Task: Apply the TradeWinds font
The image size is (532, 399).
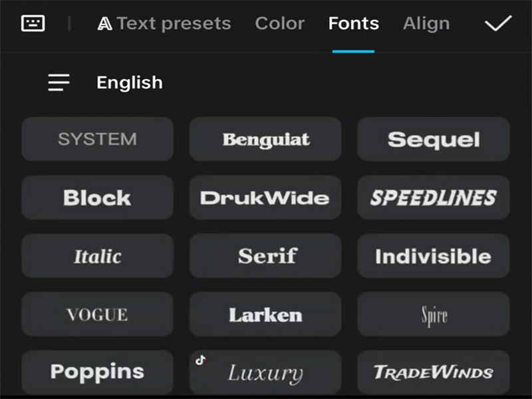Action: pyautogui.click(x=433, y=371)
